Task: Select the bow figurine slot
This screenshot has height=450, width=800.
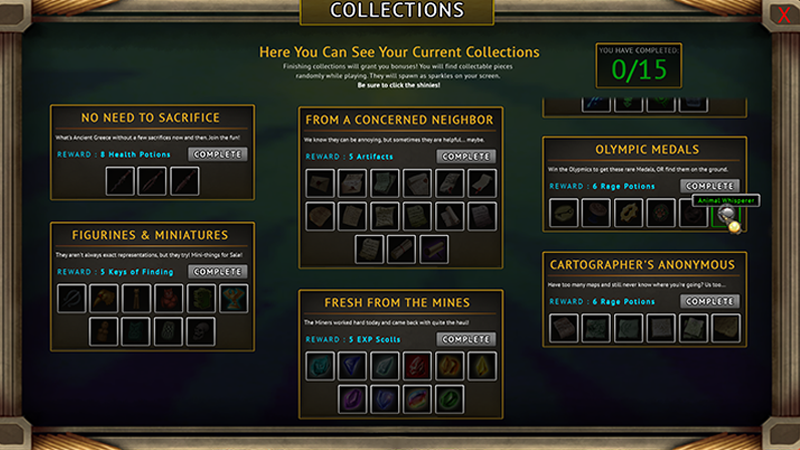Action: pos(71,298)
